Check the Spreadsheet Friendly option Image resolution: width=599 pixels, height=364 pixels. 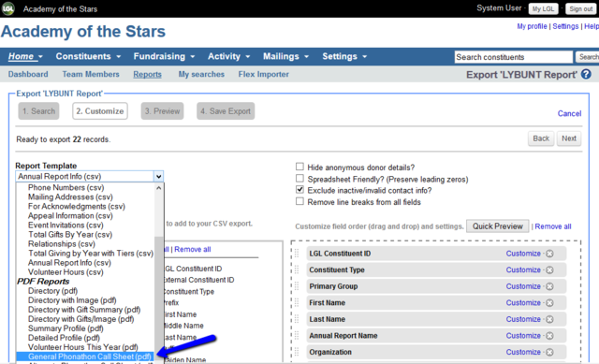click(x=299, y=179)
